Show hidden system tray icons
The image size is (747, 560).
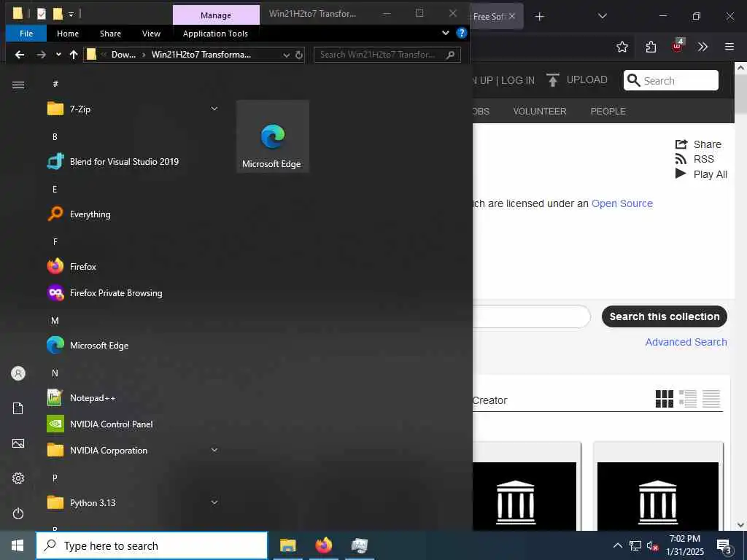coord(617,545)
